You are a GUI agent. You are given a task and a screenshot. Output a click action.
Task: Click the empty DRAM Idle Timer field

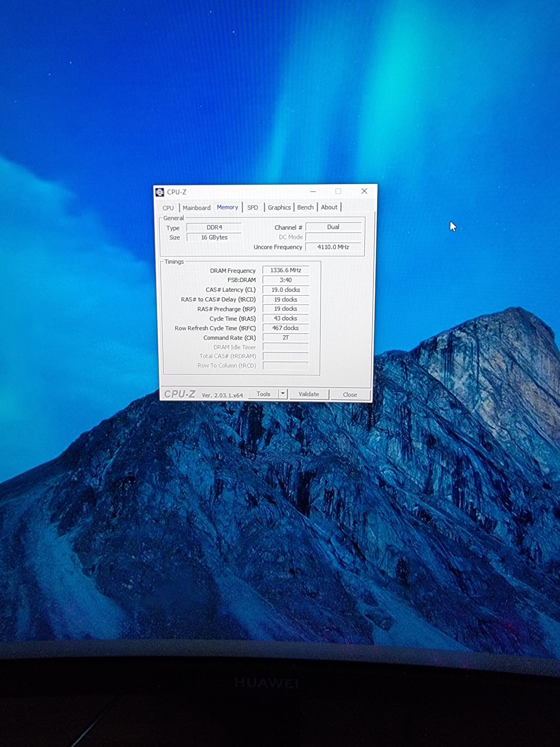286,347
